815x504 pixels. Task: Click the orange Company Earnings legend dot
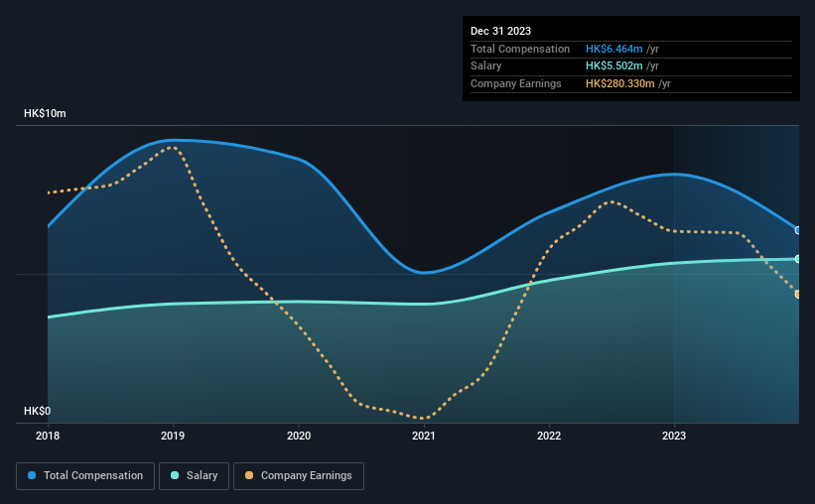(249, 475)
